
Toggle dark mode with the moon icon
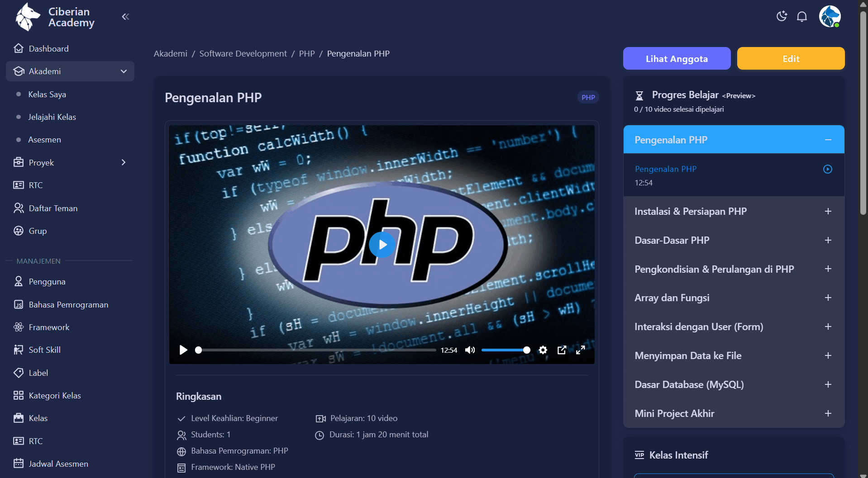point(782,16)
